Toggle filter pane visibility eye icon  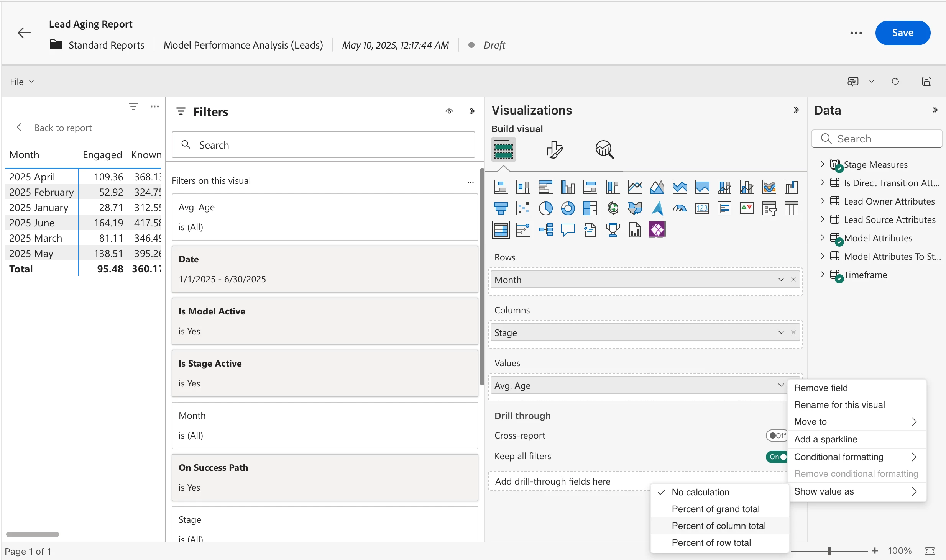coord(449,111)
